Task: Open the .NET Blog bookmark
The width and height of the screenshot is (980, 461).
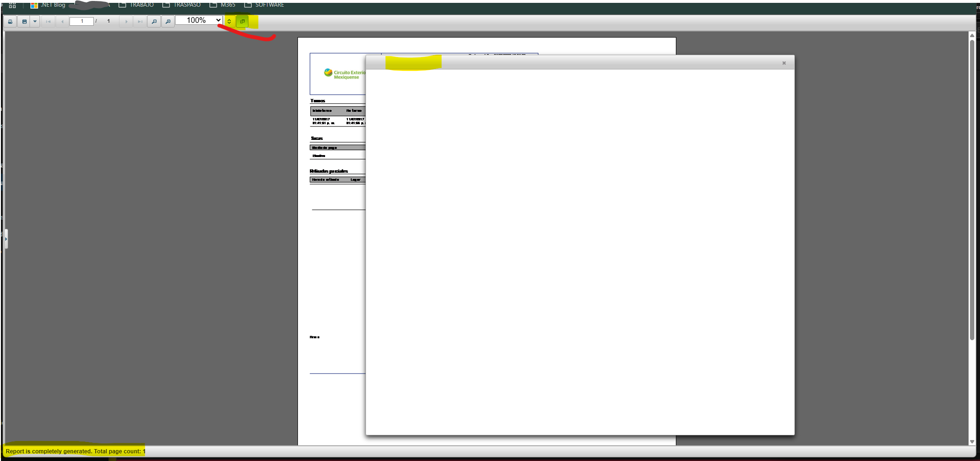Action: pyautogui.click(x=48, y=5)
